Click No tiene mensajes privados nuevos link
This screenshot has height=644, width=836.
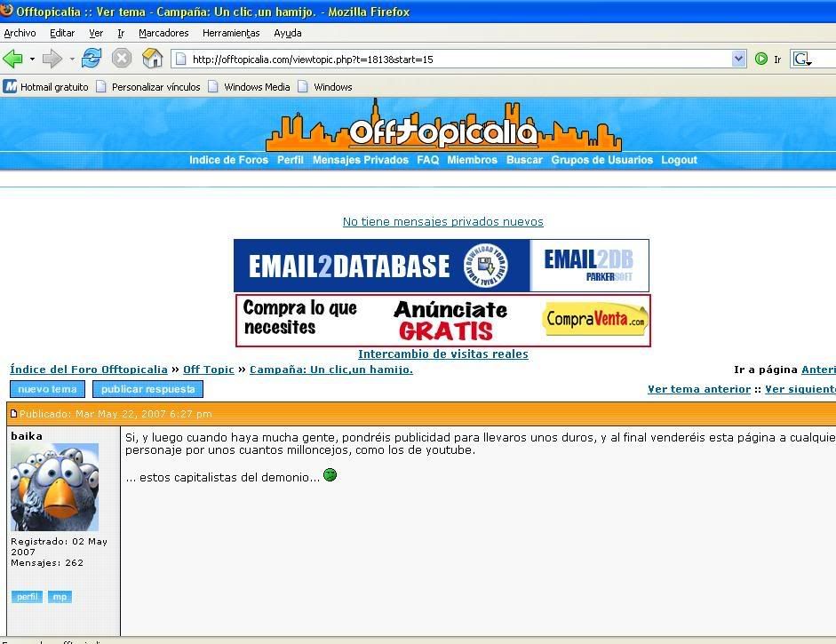tap(442, 222)
